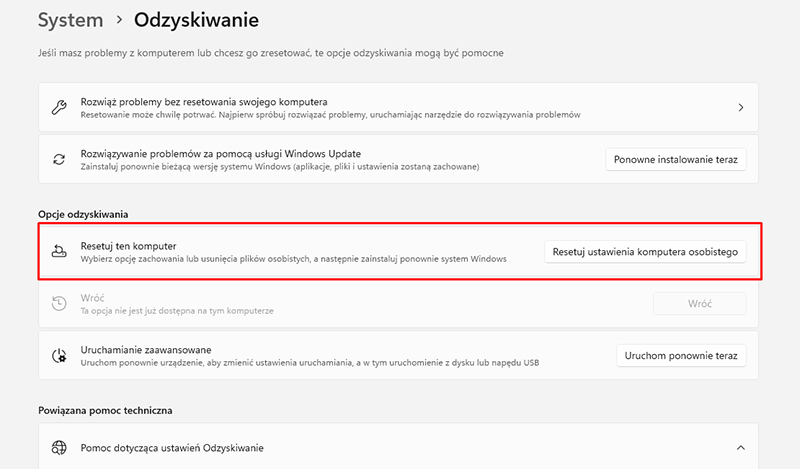Click the Resetuj ten komputer icon
Viewport: 800px width, 469px height.
[x=60, y=251]
